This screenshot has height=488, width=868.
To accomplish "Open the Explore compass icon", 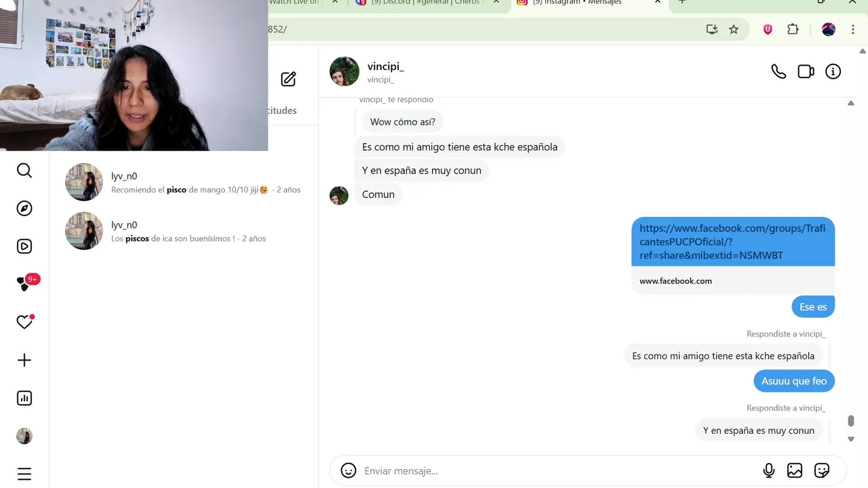I will (x=24, y=208).
